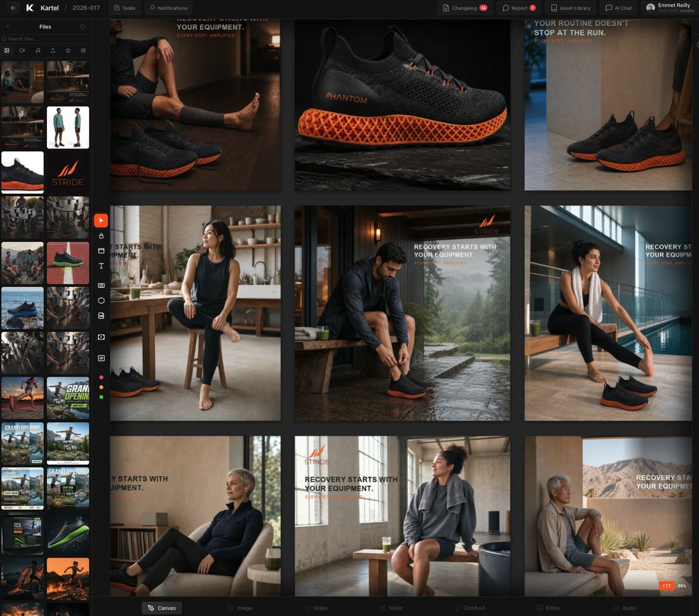This screenshot has height=616, width=699.
Task: Click into the Search files field
Action: (46, 39)
